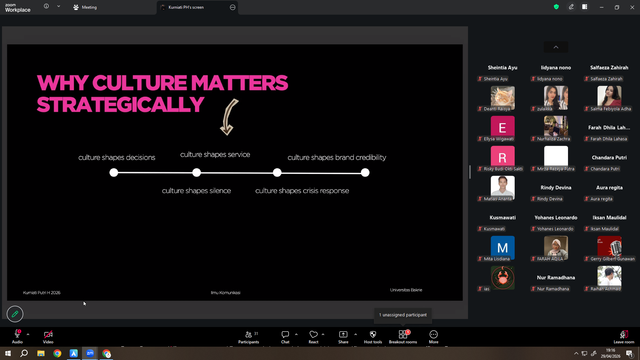Screen dimensions: 640x360
Task: Open the Chat panel
Action: [x=285, y=337]
